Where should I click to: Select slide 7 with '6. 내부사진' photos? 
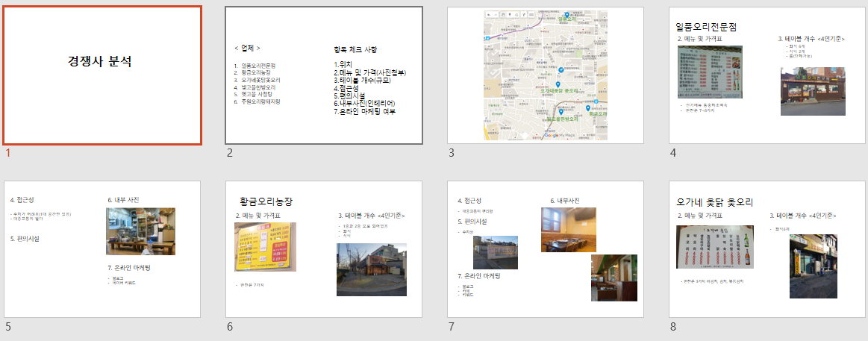click(x=546, y=249)
